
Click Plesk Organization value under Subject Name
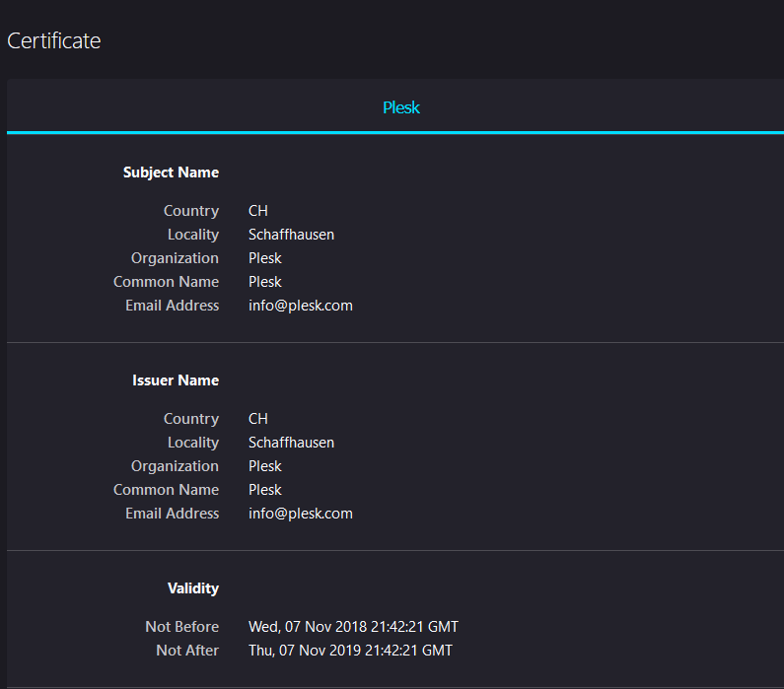pos(265,258)
